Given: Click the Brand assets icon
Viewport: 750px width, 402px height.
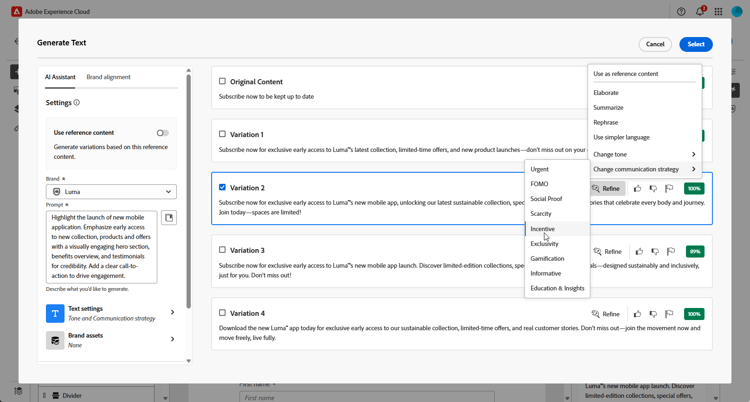Looking at the screenshot, I should pyautogui.click(x=55, y=340).
